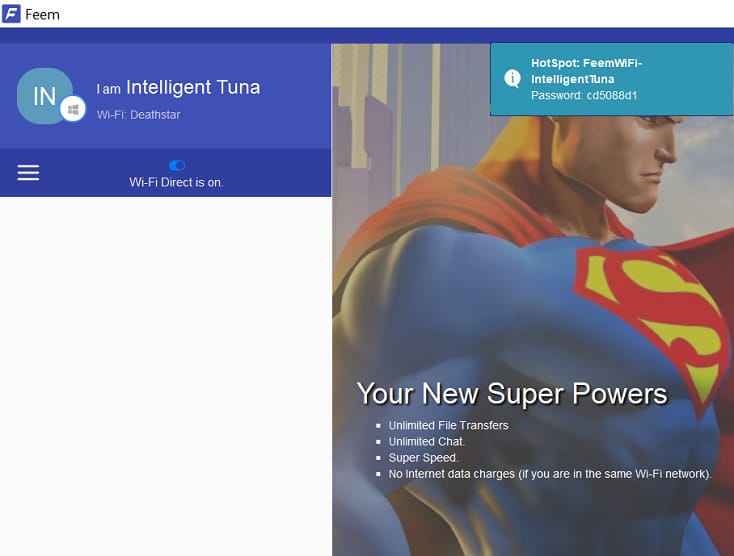Click the 'Wi-Fi Direct is on.' label
Image resolution: width=734 pixels, height=556 pixels.
[x=176, y=182]
